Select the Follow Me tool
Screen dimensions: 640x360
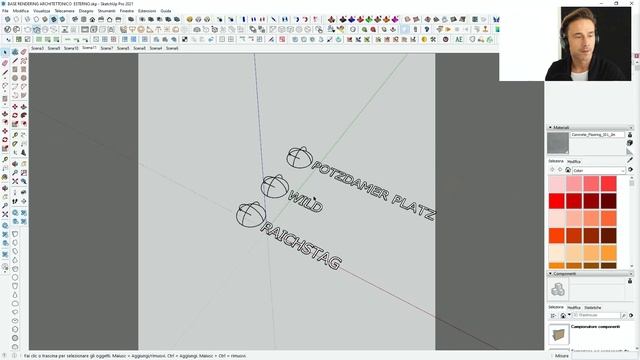click(24, 116)
